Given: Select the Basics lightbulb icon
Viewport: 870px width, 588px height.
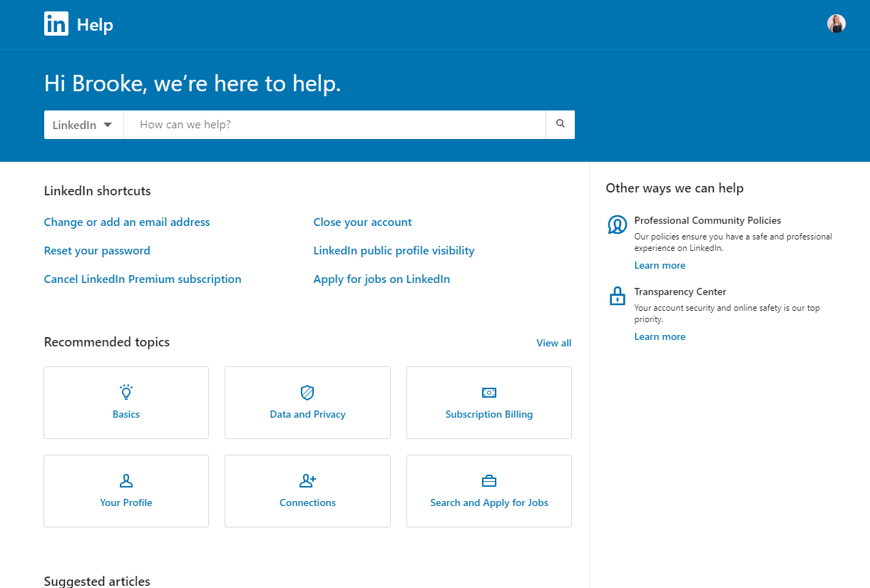Looking at the screenshot, I should [126, 392].
